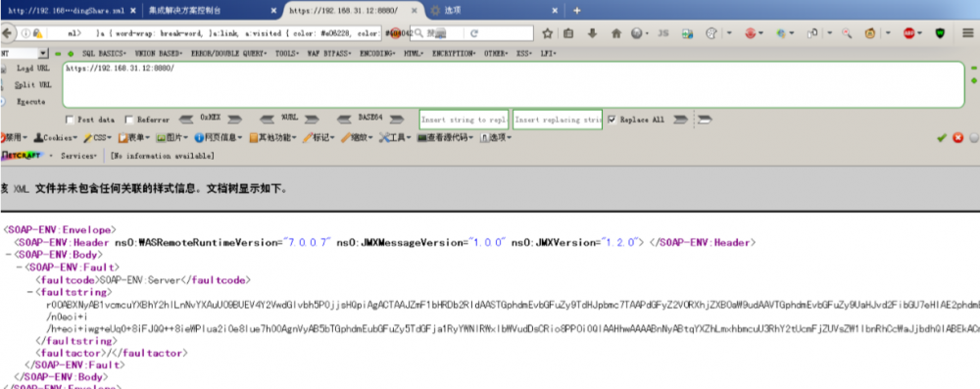Image resolution: width=980 pixels, height=389 pixels.
Task: Open site info via the lock warning icon
Action: (x=37, y=33)
